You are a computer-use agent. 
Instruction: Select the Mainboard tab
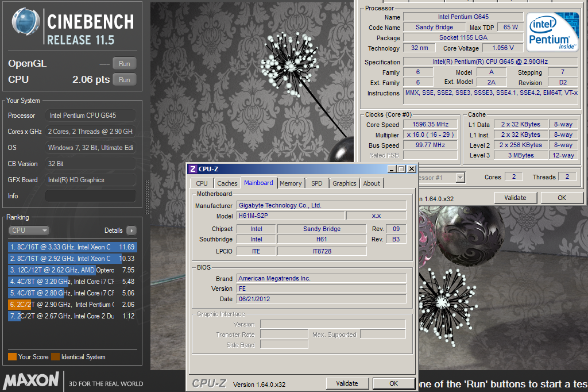pyautogui.click(x=258, y=183)
